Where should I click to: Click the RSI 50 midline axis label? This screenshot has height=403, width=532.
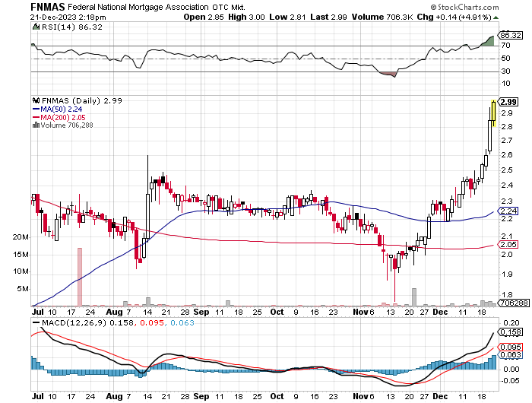pos(505,59)
